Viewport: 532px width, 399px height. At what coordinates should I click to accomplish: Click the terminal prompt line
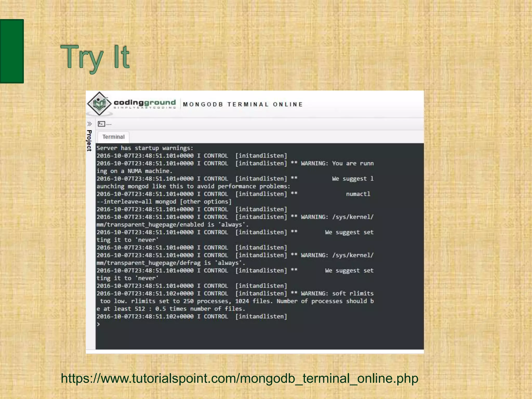[98, 324]
